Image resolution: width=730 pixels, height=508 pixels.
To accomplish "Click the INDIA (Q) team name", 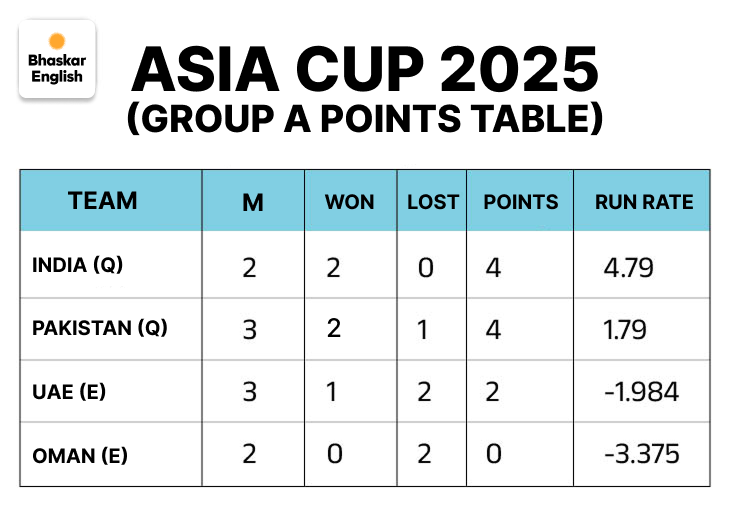I will pyautogui.click(x=78, y=265).
